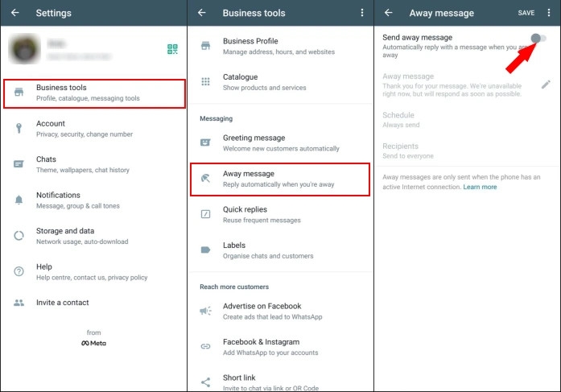The width and height of the screenshot is (561, 392).
Task: Click 'Manage address, hours, and websites' text
Action: point(278,52)
